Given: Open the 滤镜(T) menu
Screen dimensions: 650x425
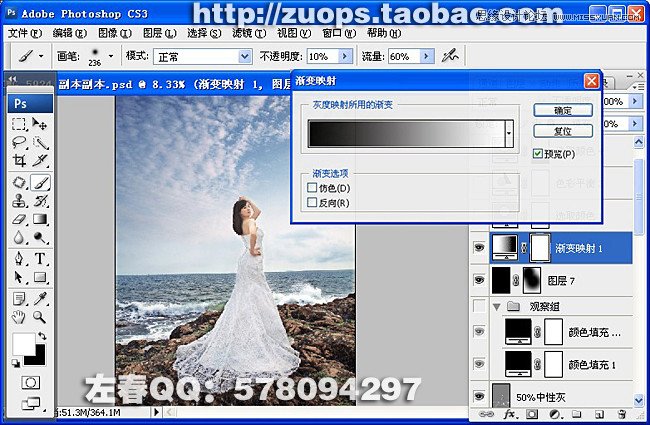Looking at the screenshot, I should tap(249, 33).
